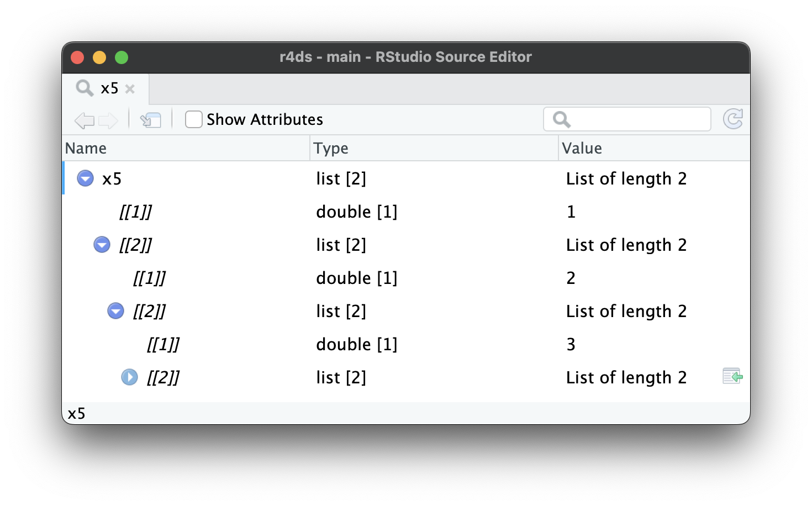The height and width of the screenshot is (506, 812).
Task: Refresh the object explorer view
Action: (733, 119)
